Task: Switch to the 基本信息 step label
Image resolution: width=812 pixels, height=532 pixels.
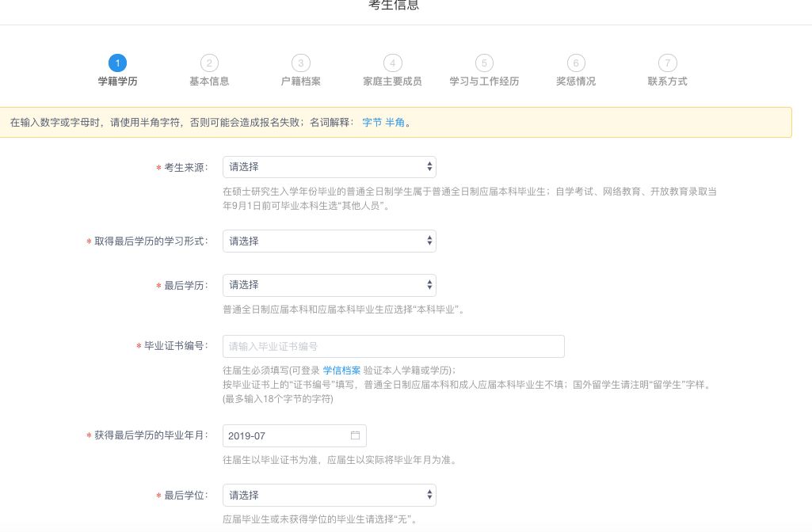Action: pos(209,82)
